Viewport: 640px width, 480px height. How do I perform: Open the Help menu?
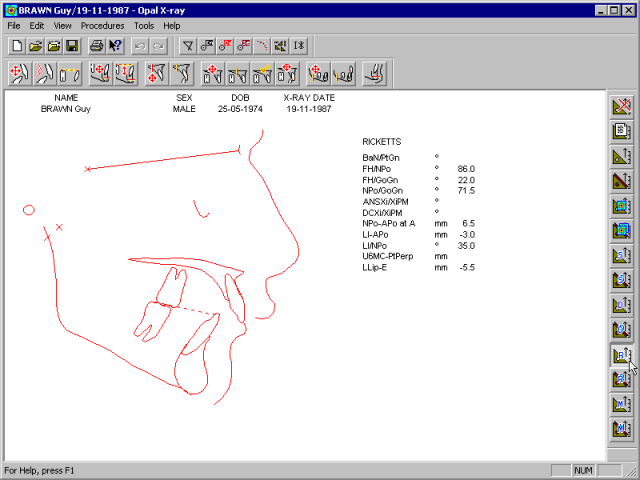click(171, 26)
